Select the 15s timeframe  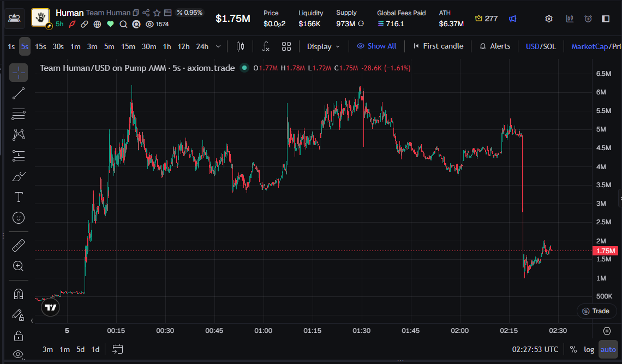[x=40, y=46]
